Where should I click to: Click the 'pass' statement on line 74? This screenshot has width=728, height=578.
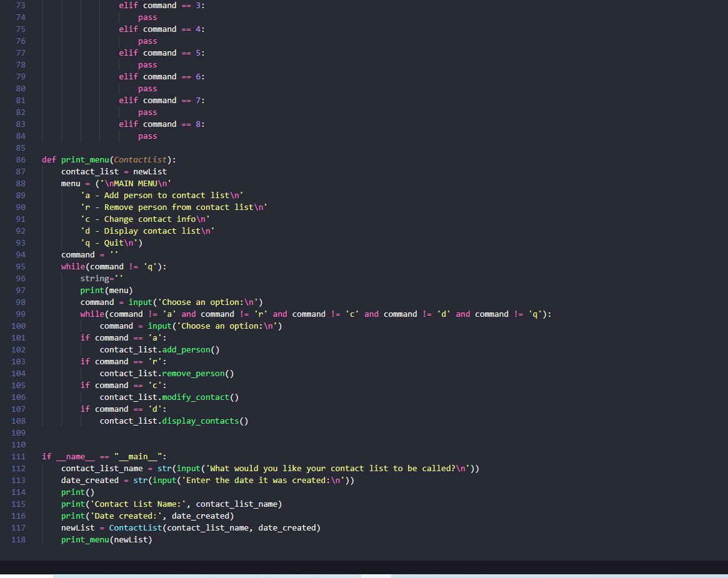click(147, 17)
